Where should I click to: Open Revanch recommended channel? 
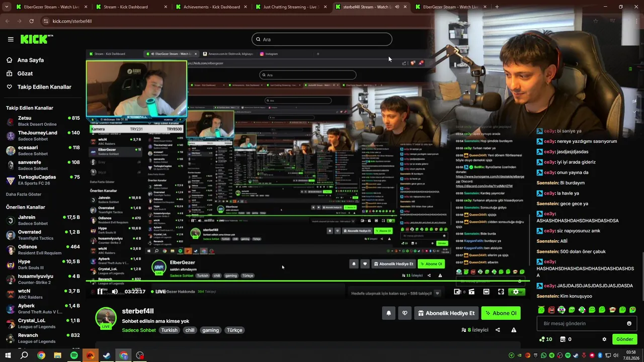point(43,338)
